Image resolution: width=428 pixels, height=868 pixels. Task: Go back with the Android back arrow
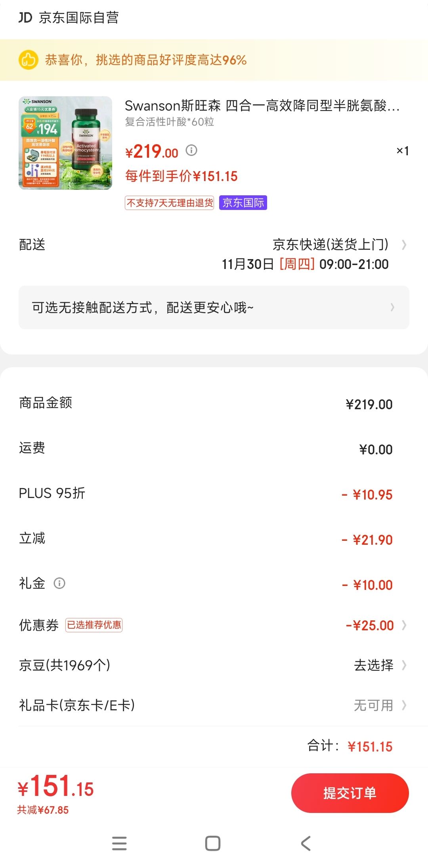(306, 843)
